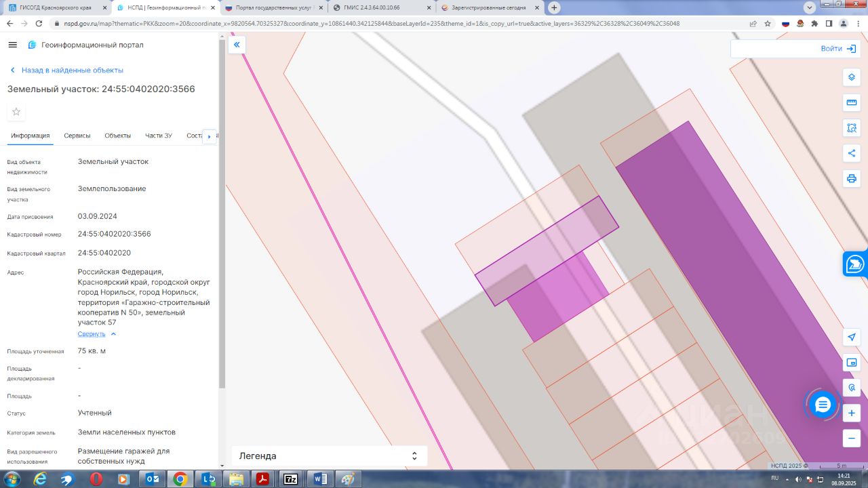Open 7-Zip from the taskbar
This screenshot has height=488, width=868.
(x=291, y=479)
